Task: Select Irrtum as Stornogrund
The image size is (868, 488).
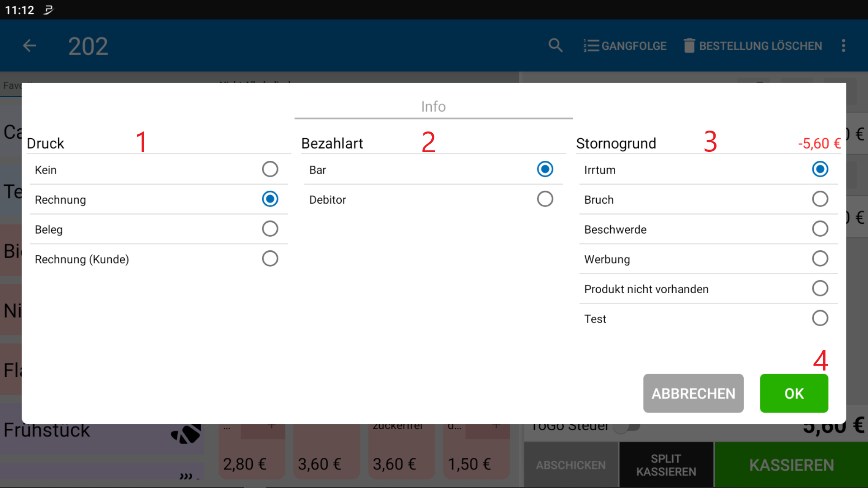Action: [x=820, y=169]
